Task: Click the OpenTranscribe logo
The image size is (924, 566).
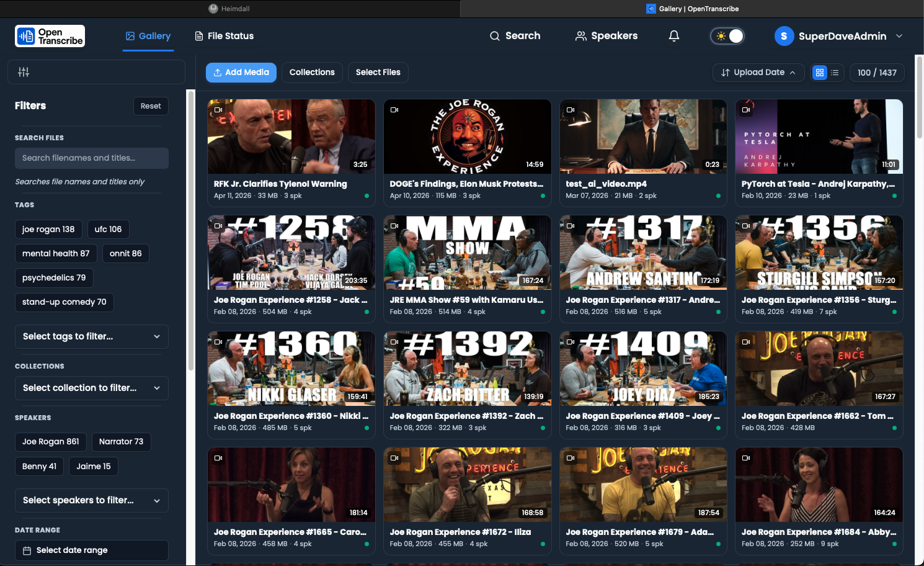Action: pos(50,36)
